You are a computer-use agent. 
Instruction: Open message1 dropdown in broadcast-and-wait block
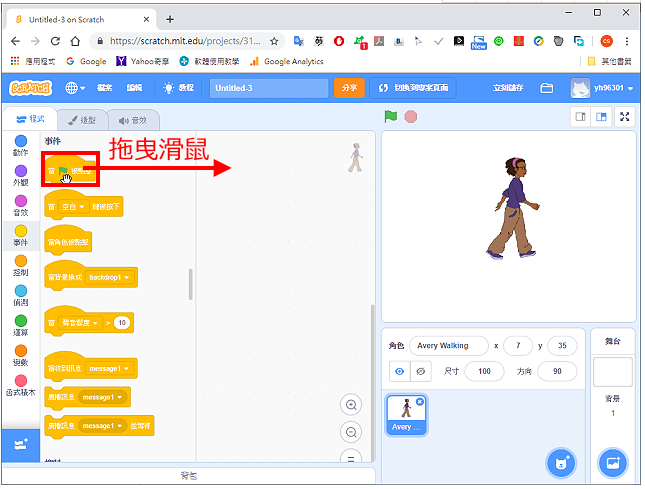pos(102,426)
